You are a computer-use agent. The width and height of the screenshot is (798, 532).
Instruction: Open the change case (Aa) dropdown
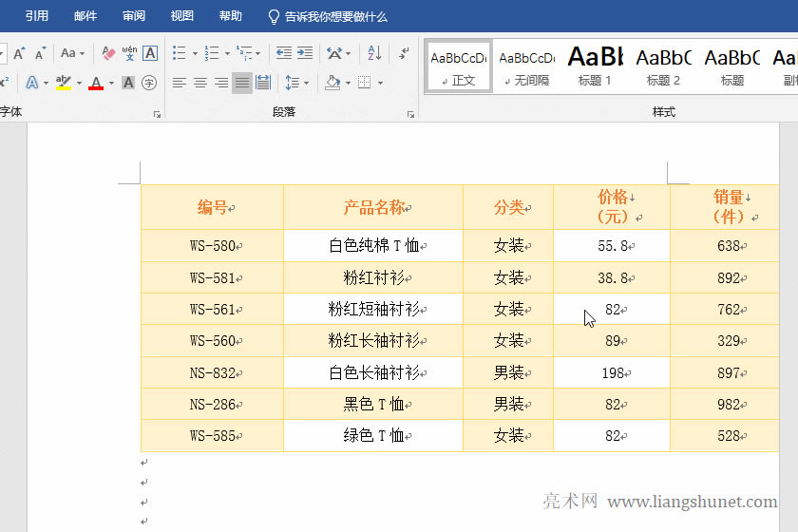click(72, 53)
